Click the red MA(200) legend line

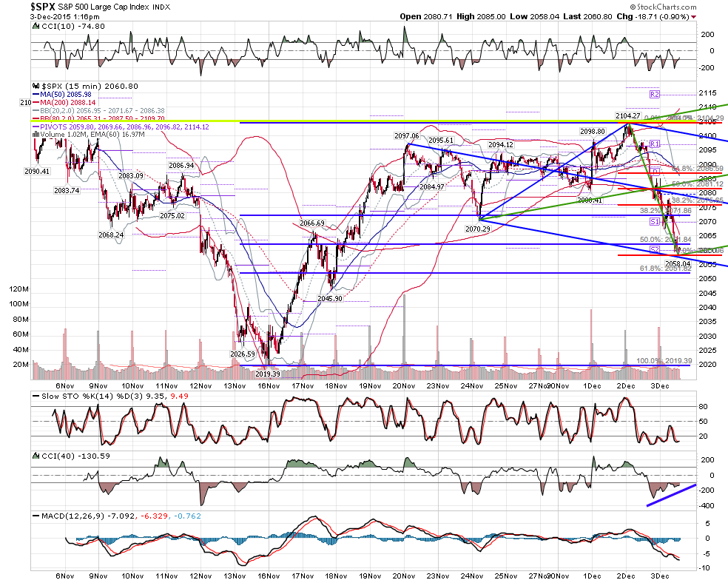[36, 103]
